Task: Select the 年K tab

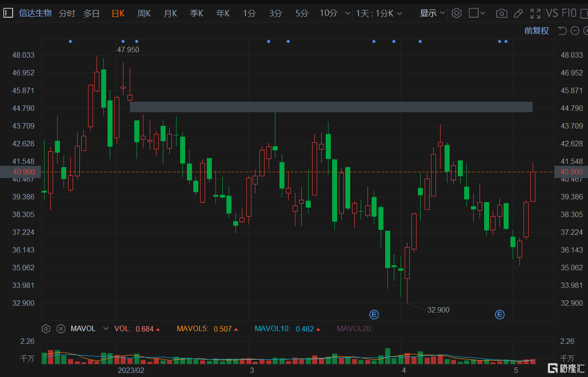Action: [223, 13]
